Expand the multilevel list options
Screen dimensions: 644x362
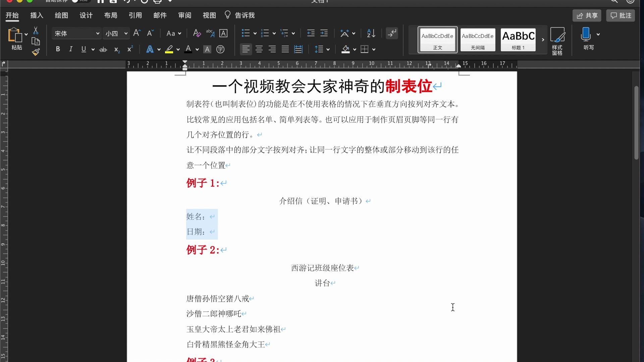(x=293, y=33)
